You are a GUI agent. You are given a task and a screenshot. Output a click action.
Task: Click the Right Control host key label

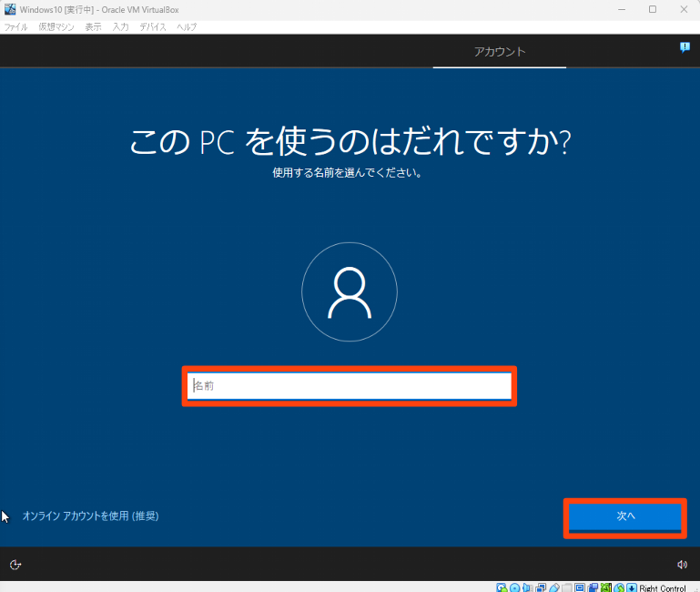tap(663, 588)
